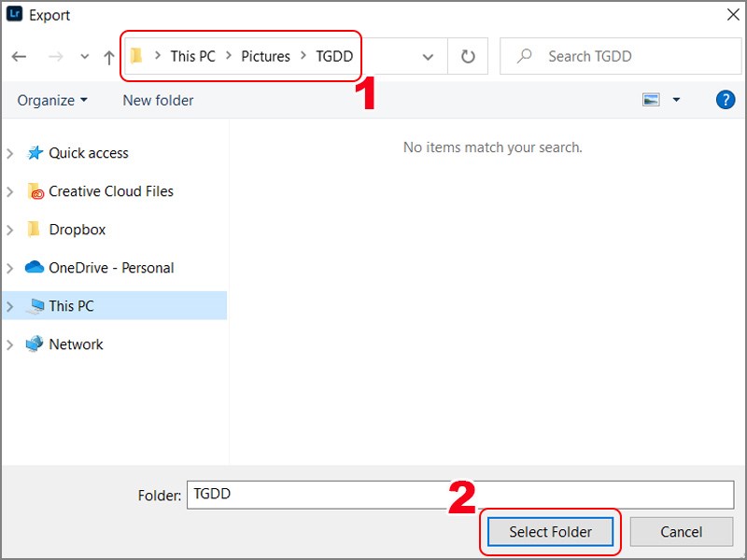Open the recent locations dropdown chevron

[x=85, y=57]
